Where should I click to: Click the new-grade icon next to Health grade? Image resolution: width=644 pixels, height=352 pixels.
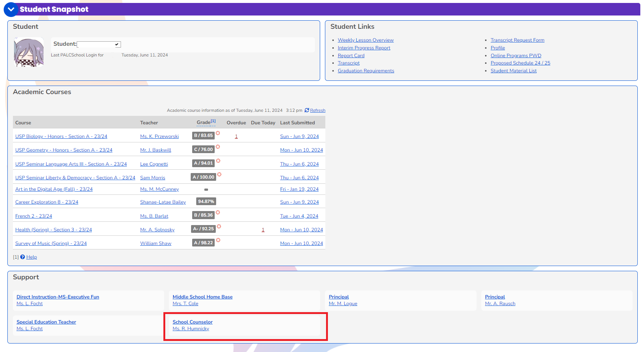[x=219, y=227]
